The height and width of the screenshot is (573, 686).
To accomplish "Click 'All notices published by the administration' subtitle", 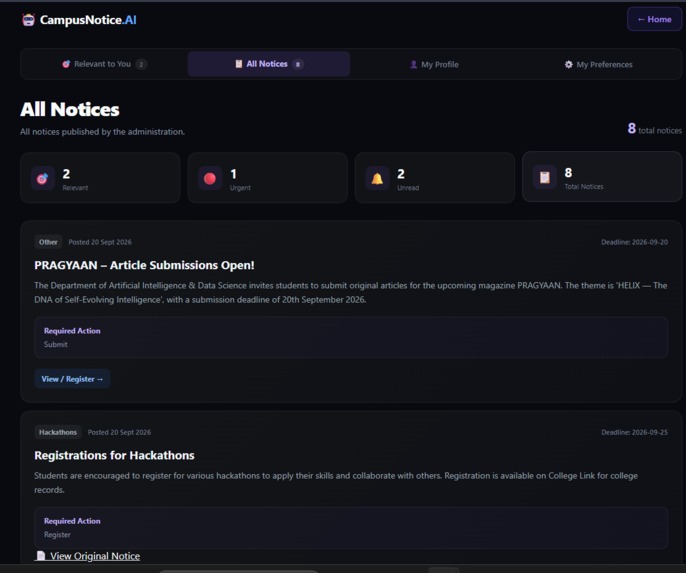I will tap(102, 132).
